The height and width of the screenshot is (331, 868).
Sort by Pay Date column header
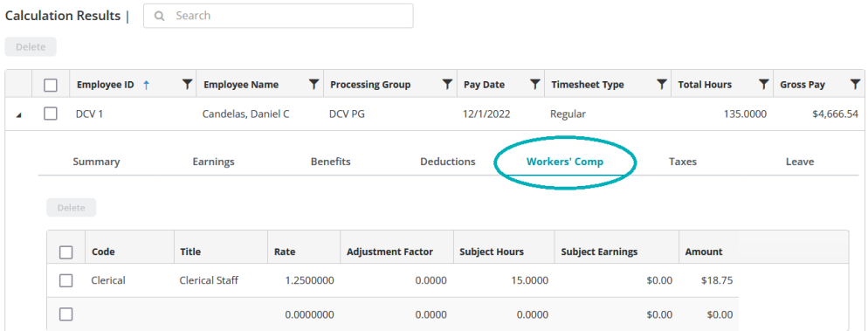[x=484, y=85]
